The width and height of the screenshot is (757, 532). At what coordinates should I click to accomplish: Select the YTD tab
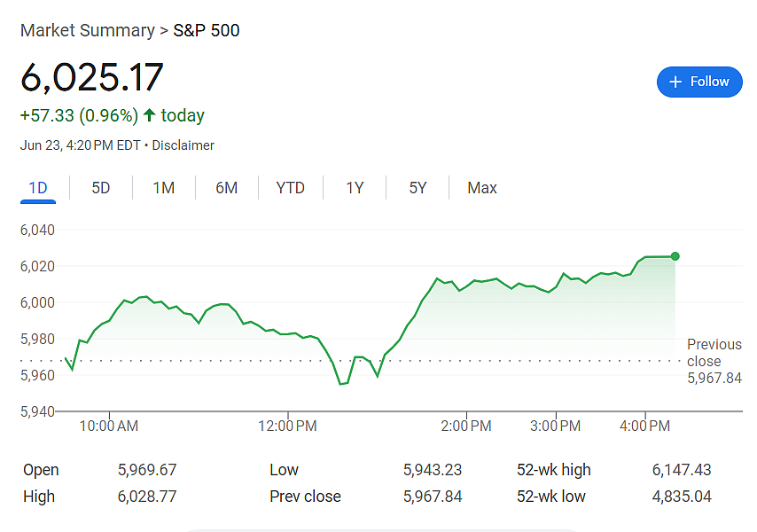(x=290, y=188)
